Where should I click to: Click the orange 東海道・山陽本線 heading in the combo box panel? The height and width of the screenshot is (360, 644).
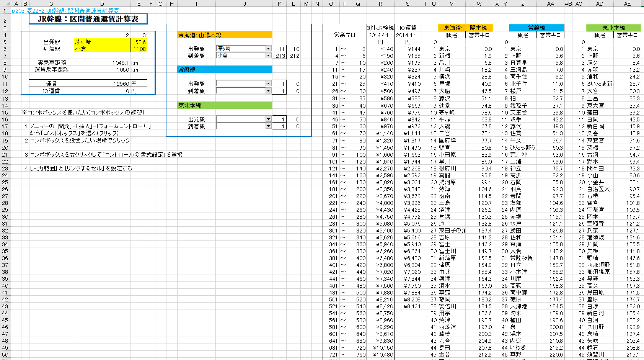pos(225,35)
